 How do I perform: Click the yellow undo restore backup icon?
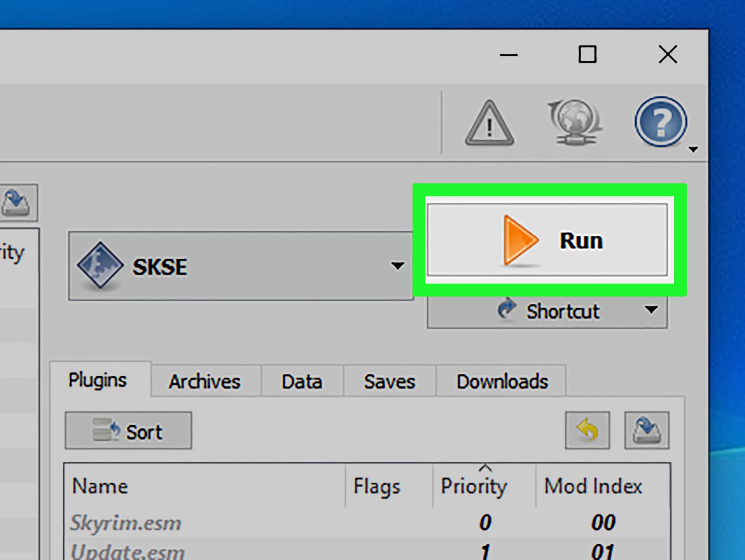(587, 430)
